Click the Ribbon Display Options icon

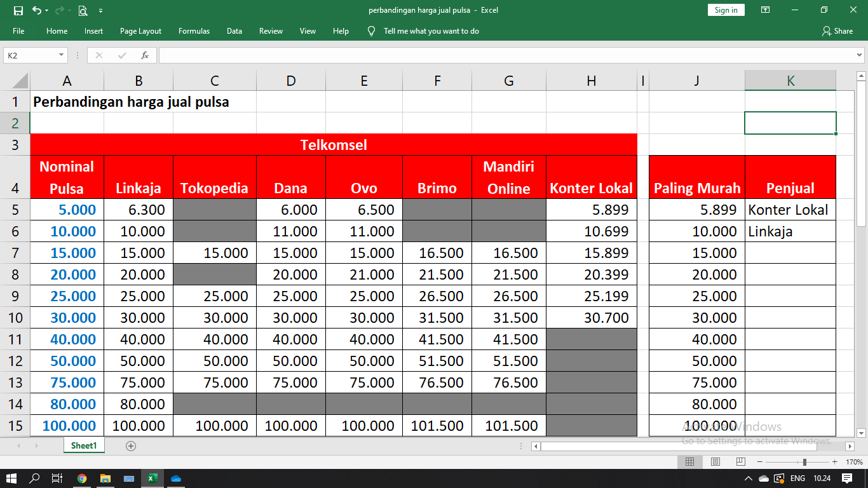[766, 10]
